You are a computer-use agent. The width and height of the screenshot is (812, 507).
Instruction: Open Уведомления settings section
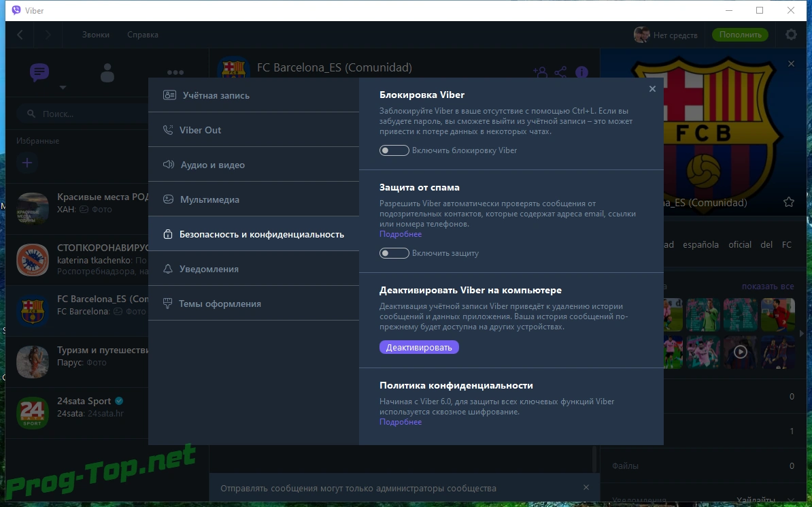click(254, 269)
